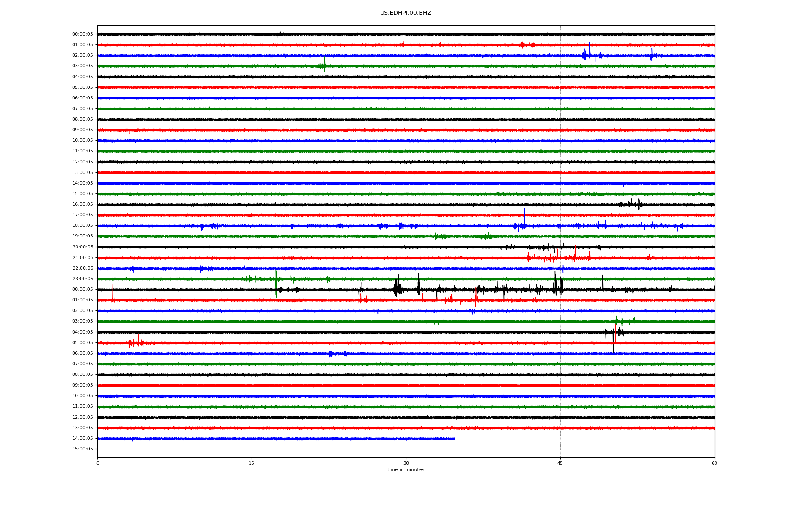
Task: Click the 20:00:05 row label
Action: pos(82,247)
